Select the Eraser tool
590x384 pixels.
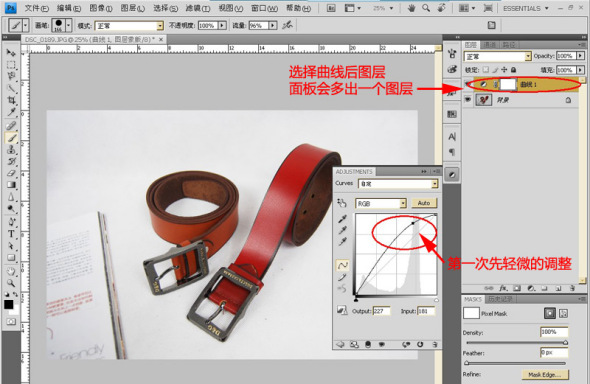point(11,173)
